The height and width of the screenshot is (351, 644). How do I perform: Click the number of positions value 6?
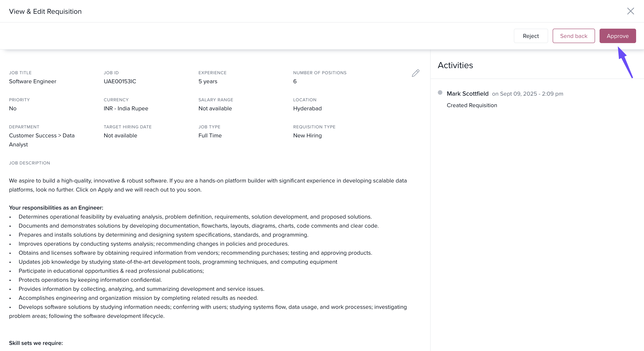pyautogui.click(x=295, y=81)
